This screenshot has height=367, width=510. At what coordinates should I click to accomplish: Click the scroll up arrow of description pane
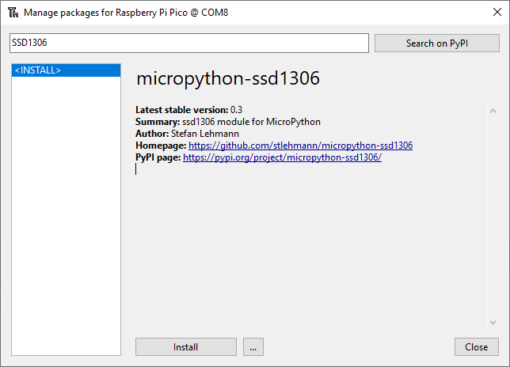pyautogui.click(x=493, y=111)
